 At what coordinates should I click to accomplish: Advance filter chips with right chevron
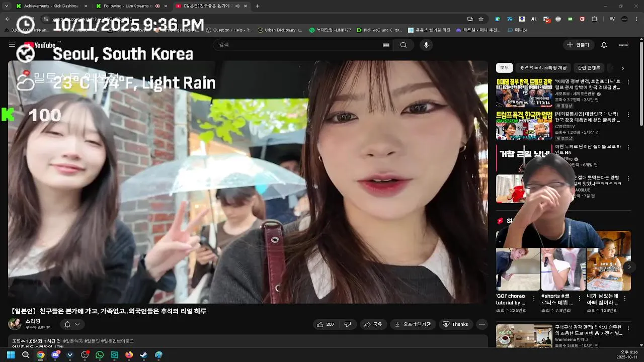tap(622, 68)
